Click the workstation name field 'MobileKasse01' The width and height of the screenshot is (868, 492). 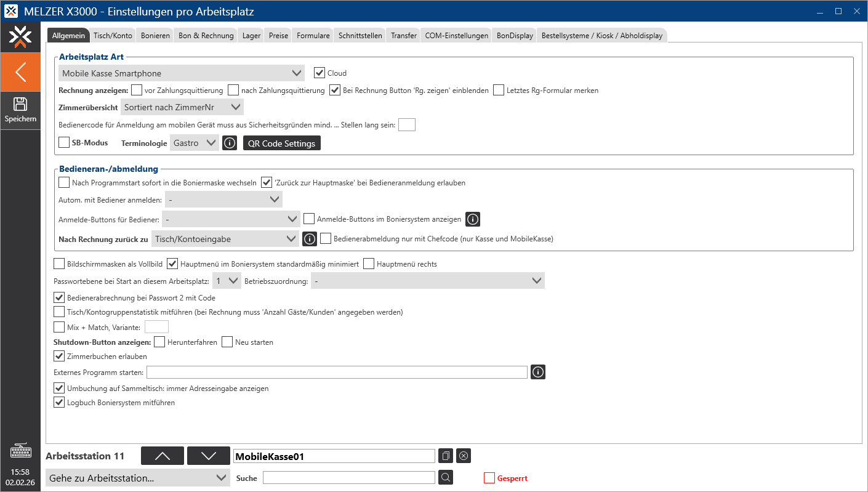tap(334, 456)
